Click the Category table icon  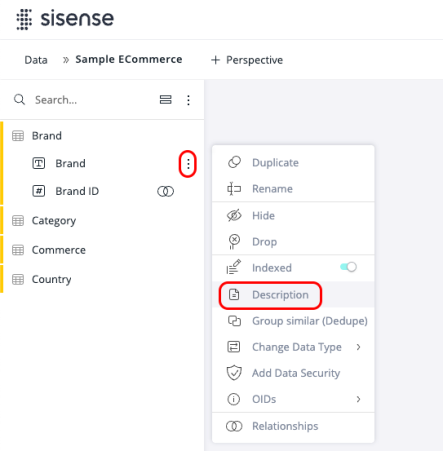18,221
